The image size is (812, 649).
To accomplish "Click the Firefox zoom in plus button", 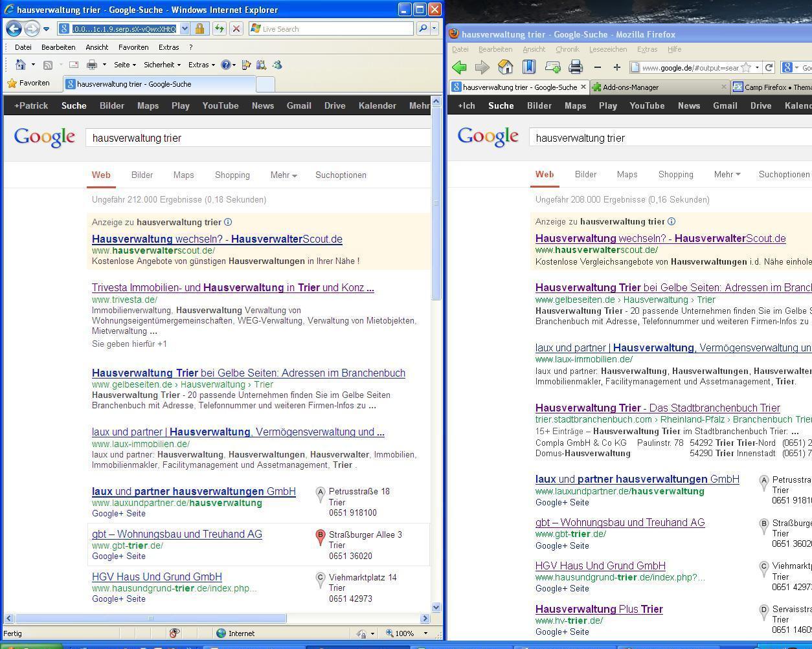I will pos(616,67).
